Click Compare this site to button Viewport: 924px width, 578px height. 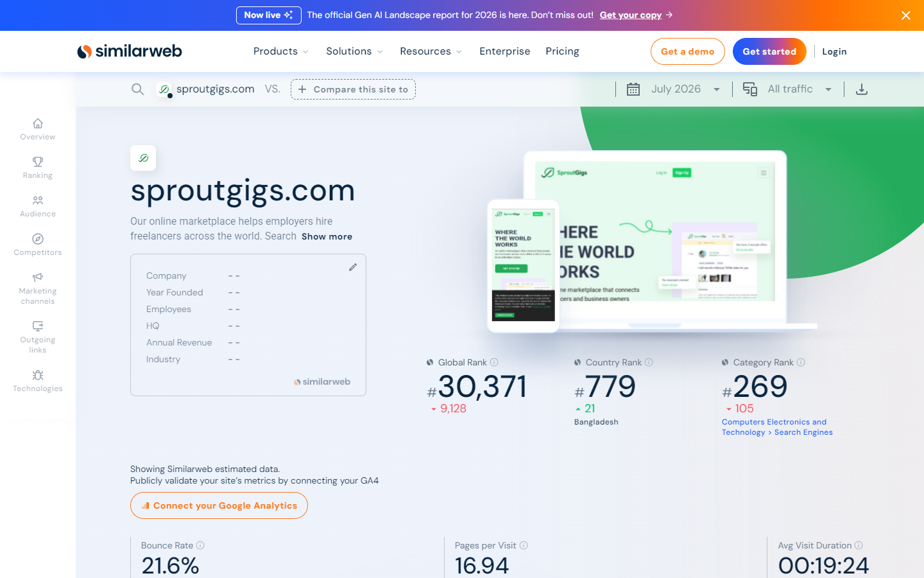pos(353,89)
